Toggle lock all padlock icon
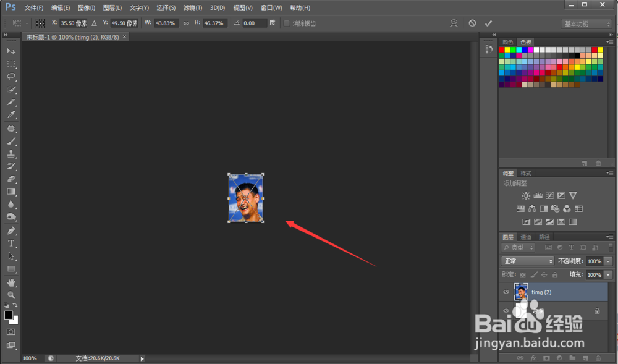 pos(555,274)
